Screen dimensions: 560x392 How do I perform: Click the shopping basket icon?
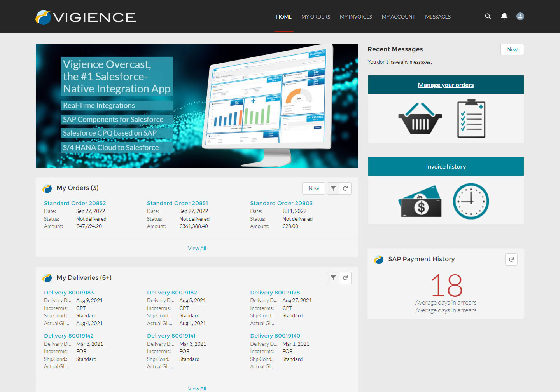pos(420,118)
